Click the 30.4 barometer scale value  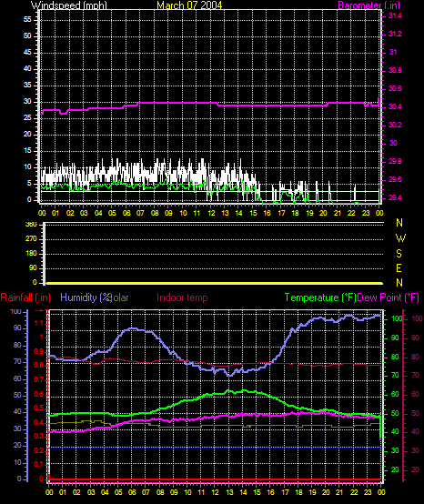395,106
